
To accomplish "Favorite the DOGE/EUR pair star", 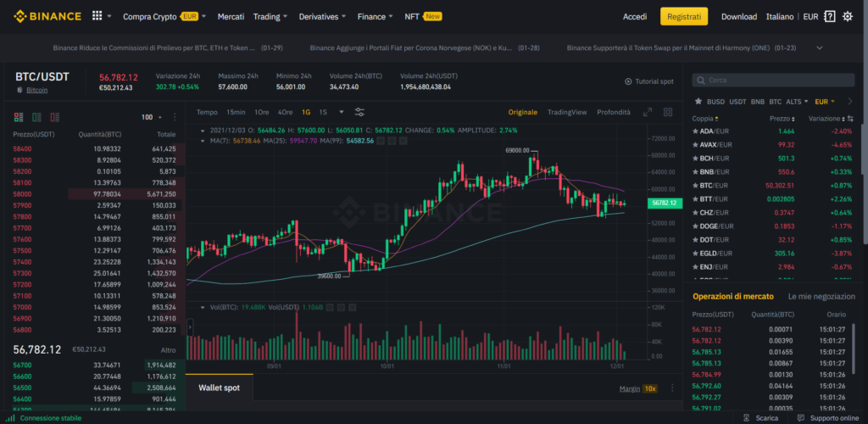I will 695,226.
